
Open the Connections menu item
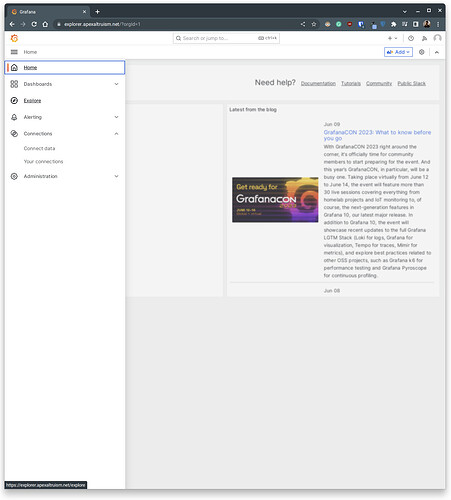click(x=38, y=134)
